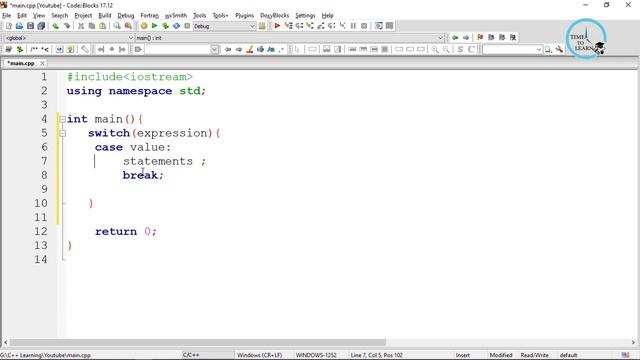Open Settings menu
The height and width of the screenshot is (360, 640).
pos(305,16)
